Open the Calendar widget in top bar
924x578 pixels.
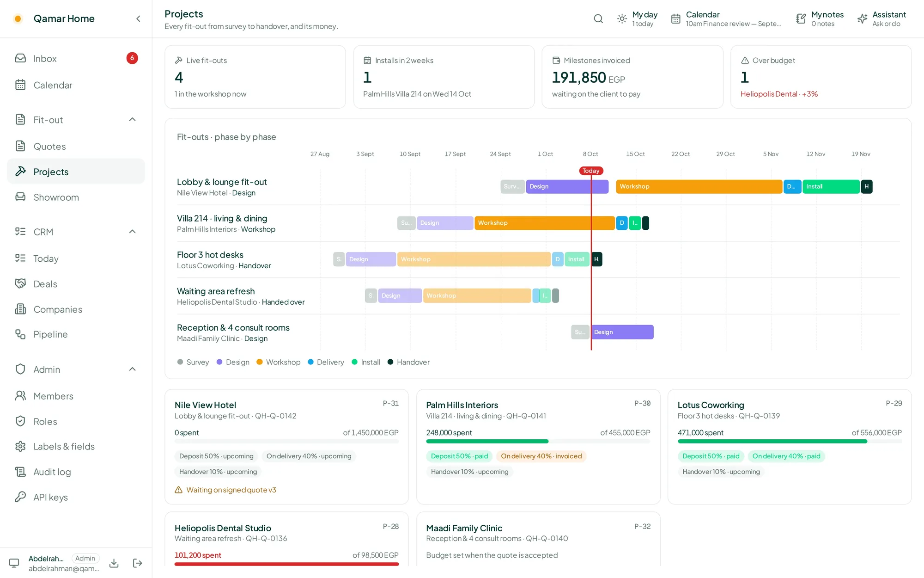(726, 18)
